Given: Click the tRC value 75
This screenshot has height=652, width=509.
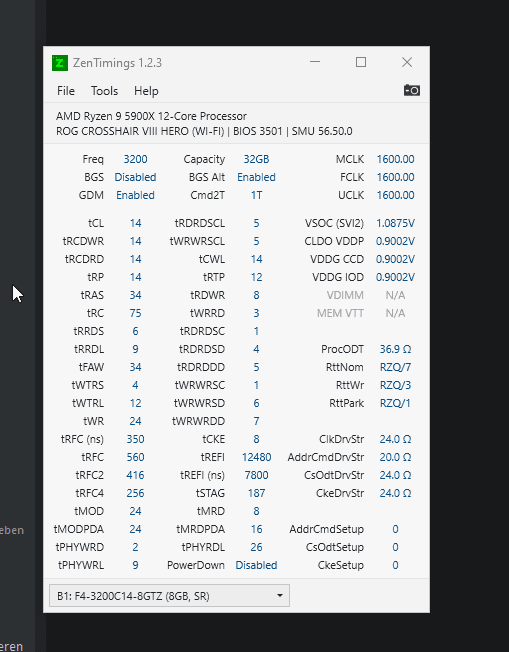Looking at the screenshot, I should [135, 313].
